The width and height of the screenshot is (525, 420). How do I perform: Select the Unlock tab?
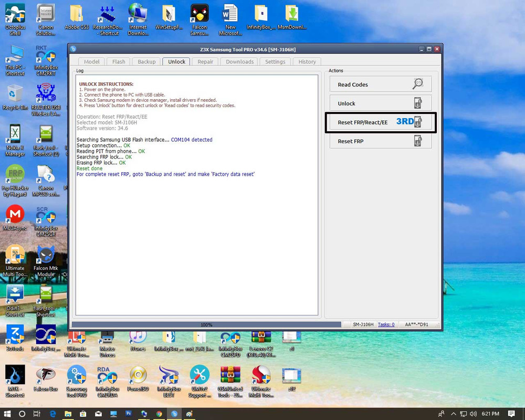[x=176, y=61]
